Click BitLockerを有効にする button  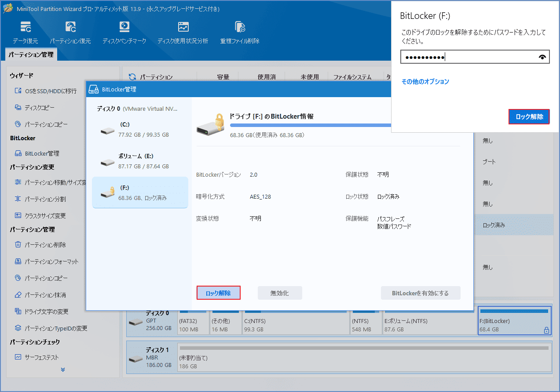click(421, 293)
